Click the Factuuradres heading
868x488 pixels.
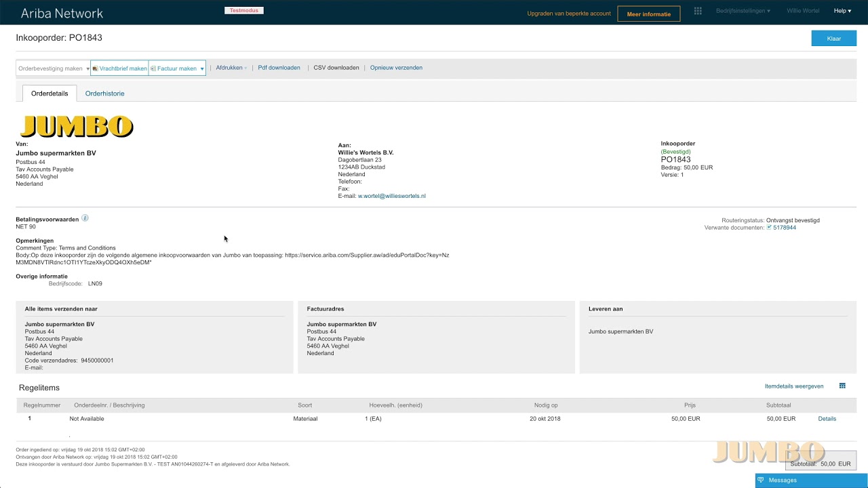click(x=325, y=309)
